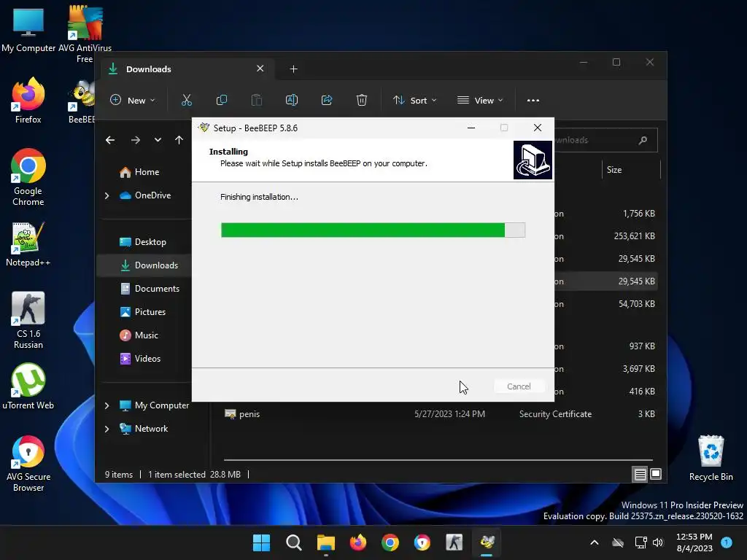Minimize the BeeBEEP Setup window
The width and height of the screenshot is (747, 560).
471,128
